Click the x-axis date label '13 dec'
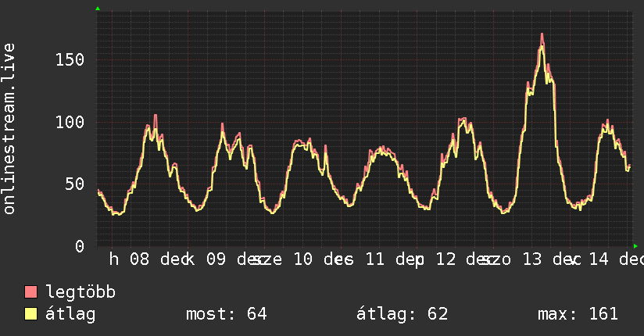The image size is (644, 336). [x=552, y=259]
